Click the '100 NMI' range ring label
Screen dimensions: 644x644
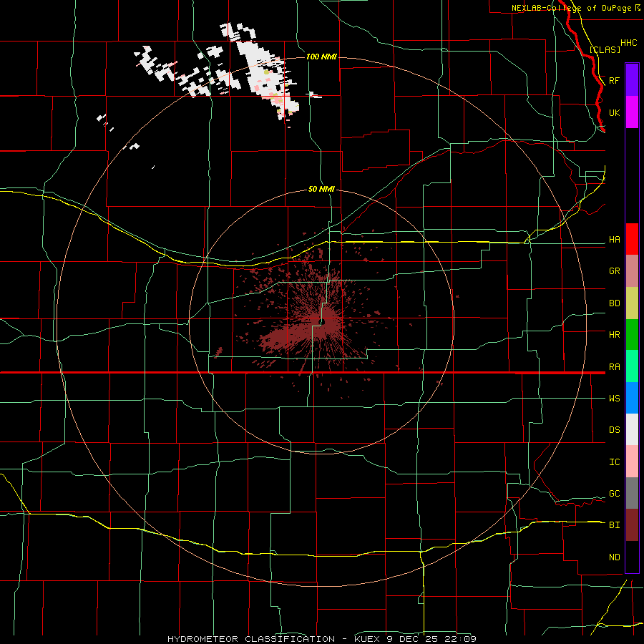(x=321, y=57)
